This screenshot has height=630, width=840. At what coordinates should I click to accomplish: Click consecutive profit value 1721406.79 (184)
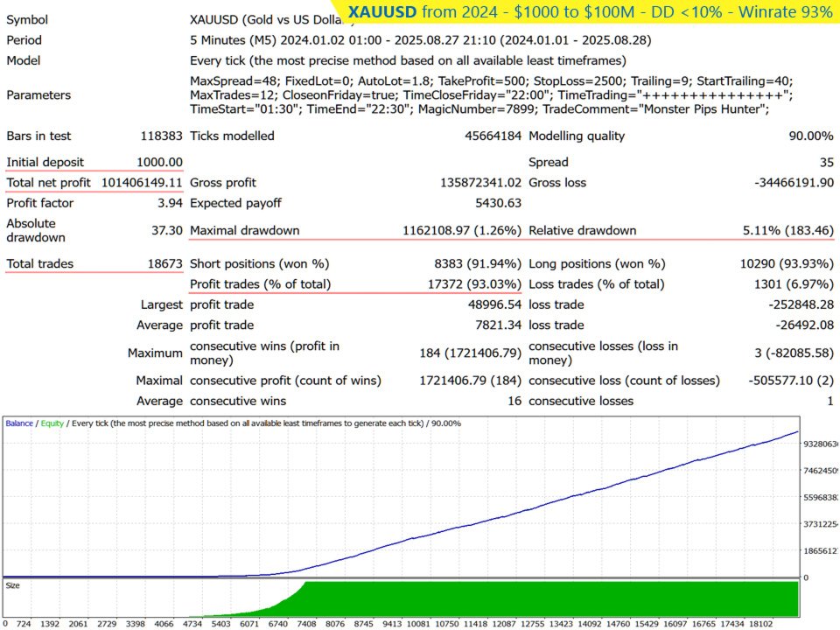pyautogui.click(x=471, y=381)
